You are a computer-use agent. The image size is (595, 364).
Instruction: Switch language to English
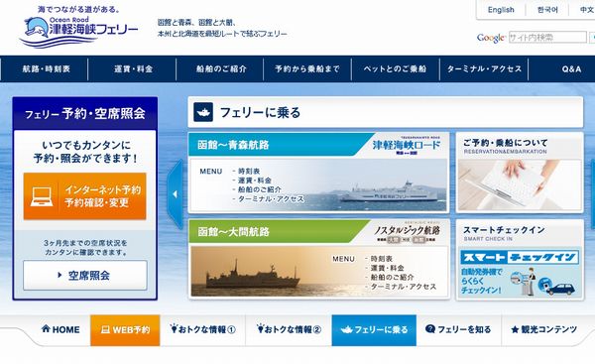(501, 10)
